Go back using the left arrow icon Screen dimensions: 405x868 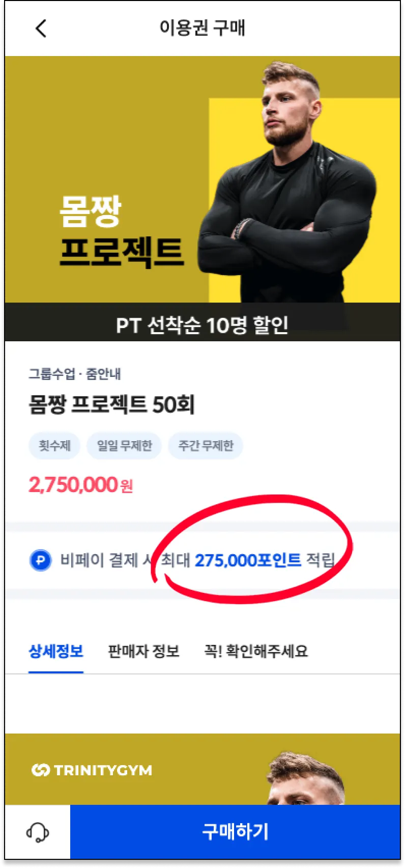pyautogui.click(x=41, y=29)
